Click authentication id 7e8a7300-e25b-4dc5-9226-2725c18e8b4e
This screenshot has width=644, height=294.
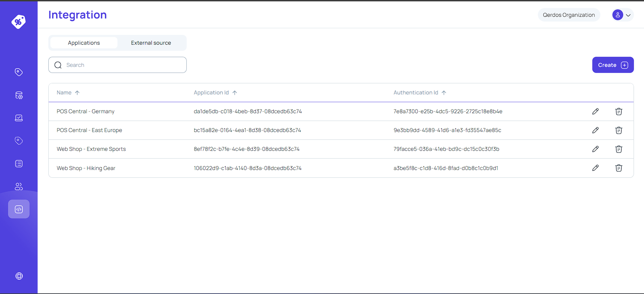click(x=448, y=112)
